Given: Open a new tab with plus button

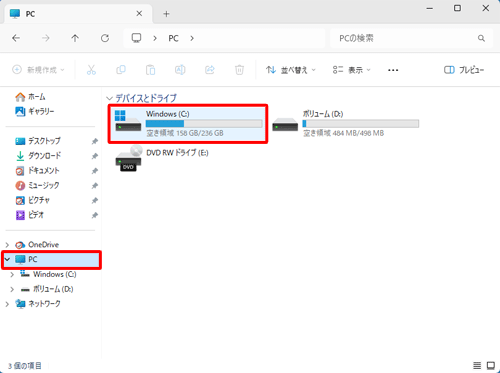Looking at the screenshot, I should [166, 14].
